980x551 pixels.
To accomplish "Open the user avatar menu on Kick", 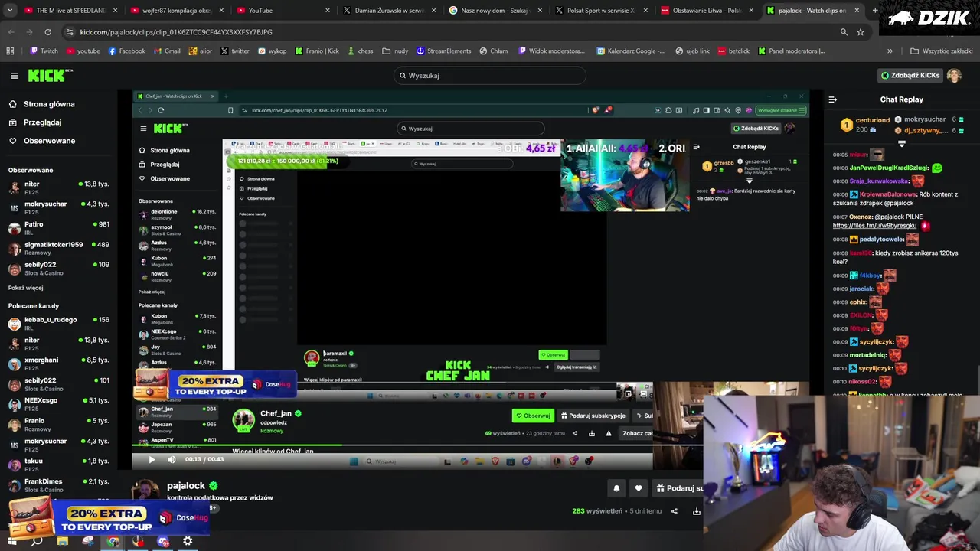I will [x=954, y=76].
